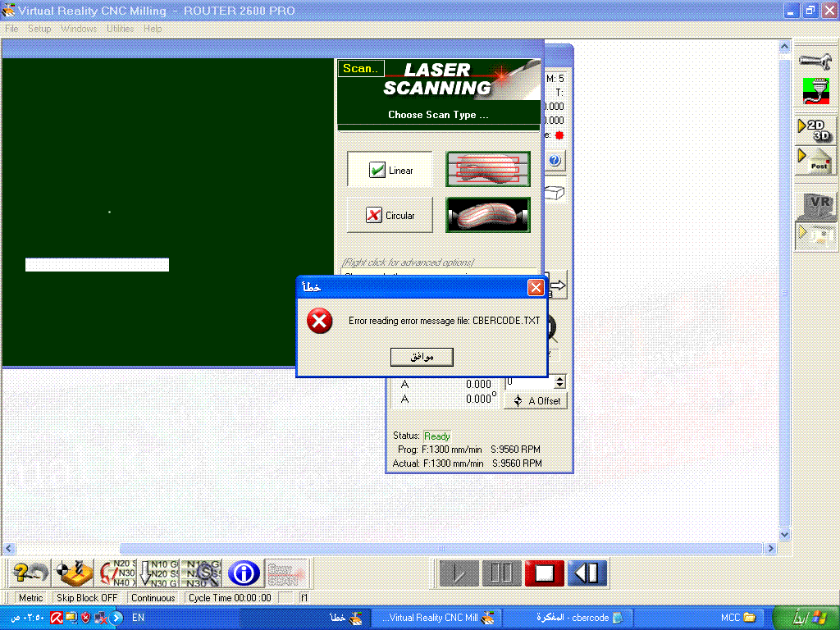Viewport: 840px width, 630px height.
Task: Click the machine link serial cable icon
Action: click(816, 91)
